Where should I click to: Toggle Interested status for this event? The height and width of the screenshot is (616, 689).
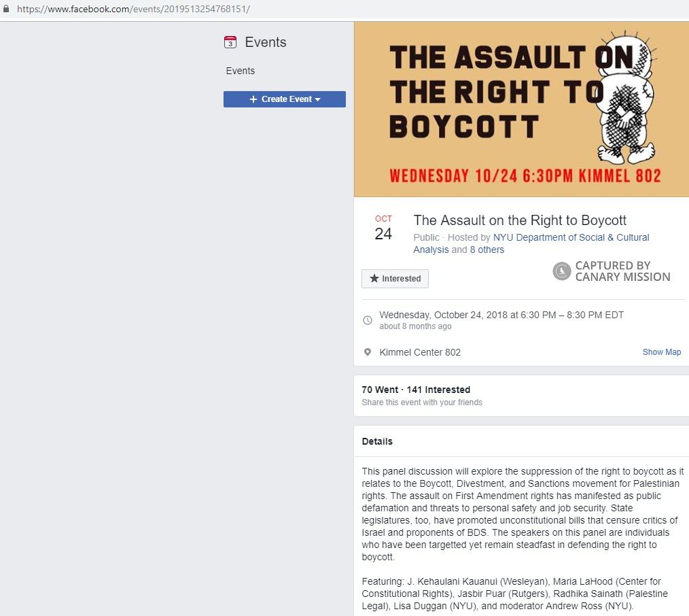[x=395, y=278]
